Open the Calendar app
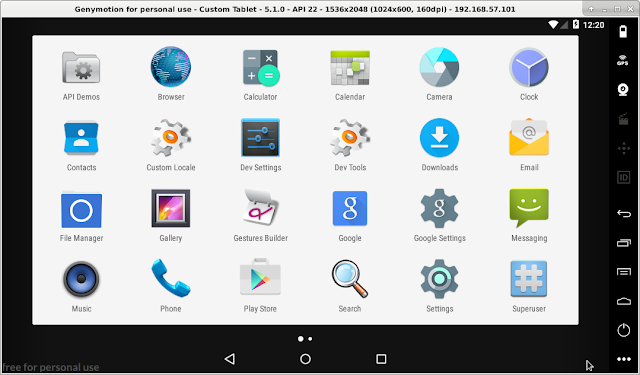This screenshot has width=640, height=375. click(350, 68)
